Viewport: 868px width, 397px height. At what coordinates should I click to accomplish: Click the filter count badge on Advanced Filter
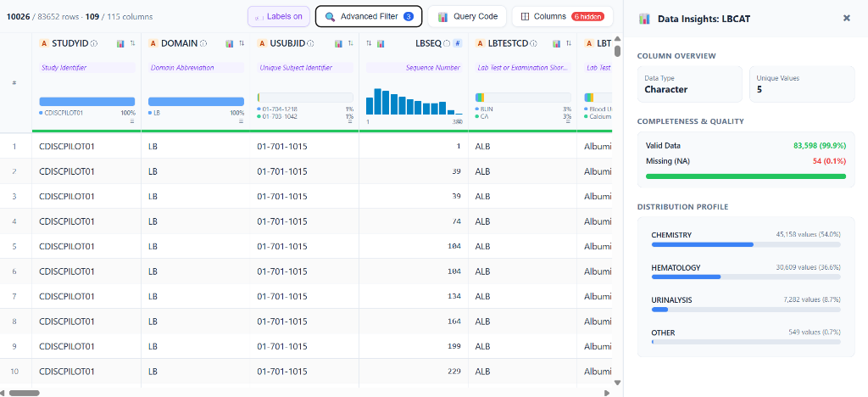pos(409,17)
